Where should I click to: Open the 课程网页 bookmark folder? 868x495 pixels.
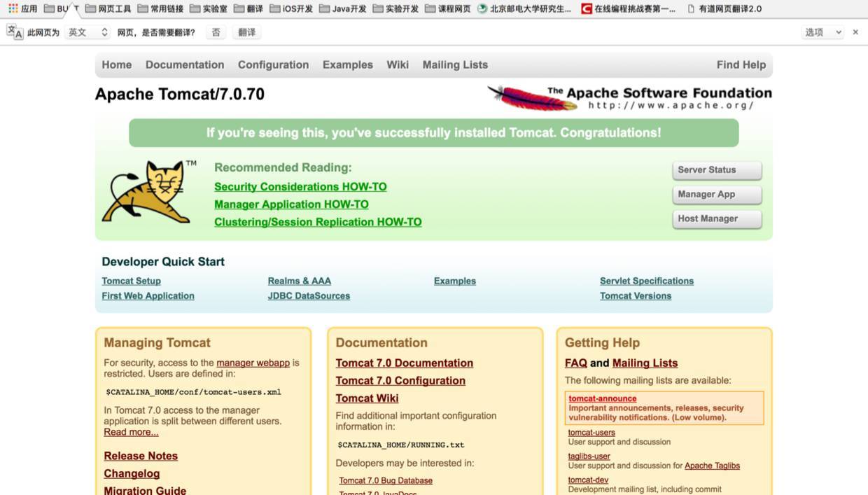click(x=448, y=9)
